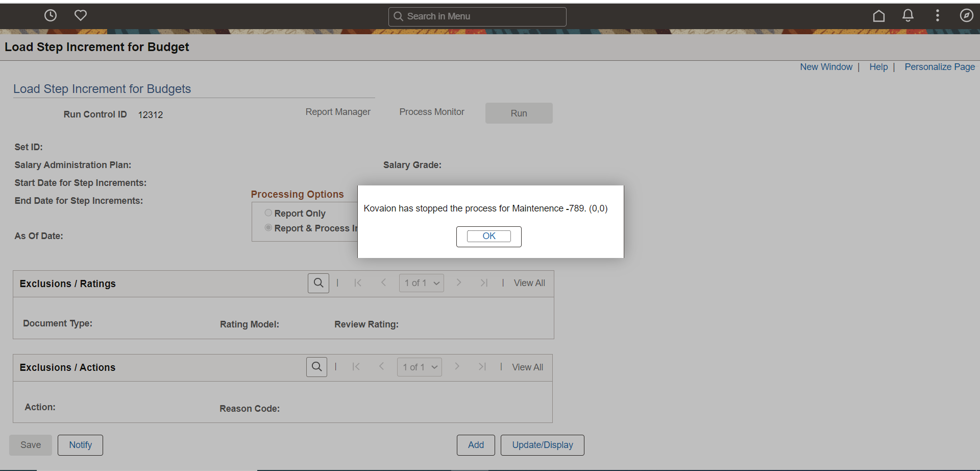Screen dimensions: 980x471
Task: Click the last-row arrow in Exclusions / Actions
Action: (x=482, y=366)
